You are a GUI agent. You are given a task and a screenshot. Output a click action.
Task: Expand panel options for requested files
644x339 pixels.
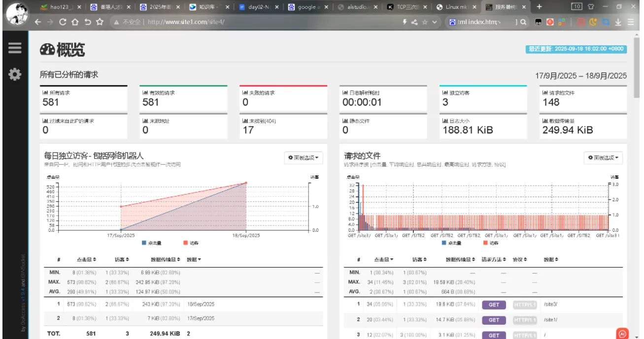[604, 158]
